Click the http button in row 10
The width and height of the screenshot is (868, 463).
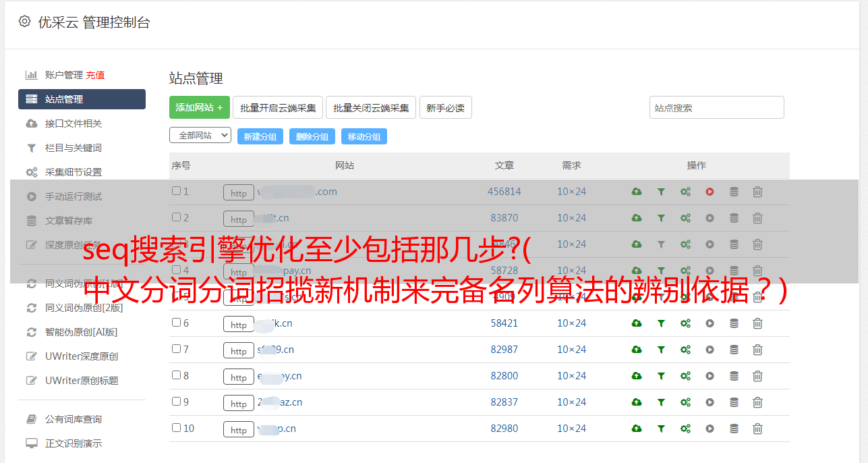coord(239,429)
